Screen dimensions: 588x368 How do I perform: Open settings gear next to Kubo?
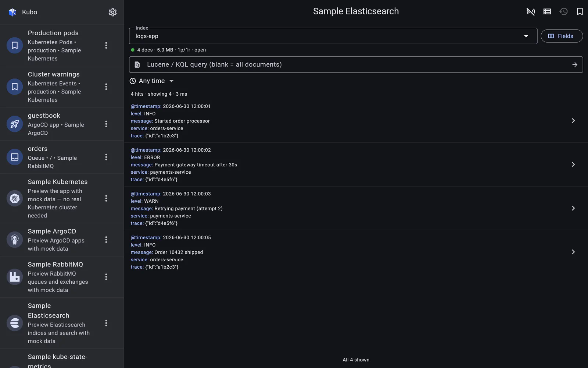point(112,12)
